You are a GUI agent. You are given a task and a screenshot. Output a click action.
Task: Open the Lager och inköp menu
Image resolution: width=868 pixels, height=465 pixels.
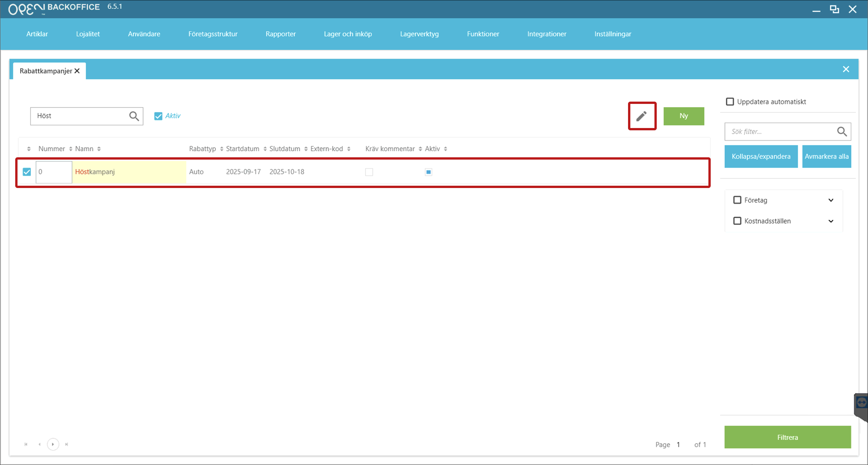click(x=348, y=34)
